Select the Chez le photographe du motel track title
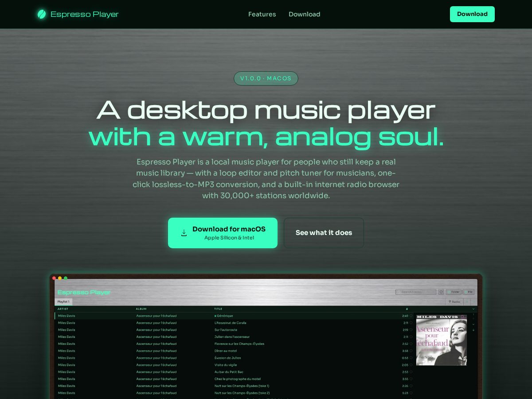 [238, 379]
